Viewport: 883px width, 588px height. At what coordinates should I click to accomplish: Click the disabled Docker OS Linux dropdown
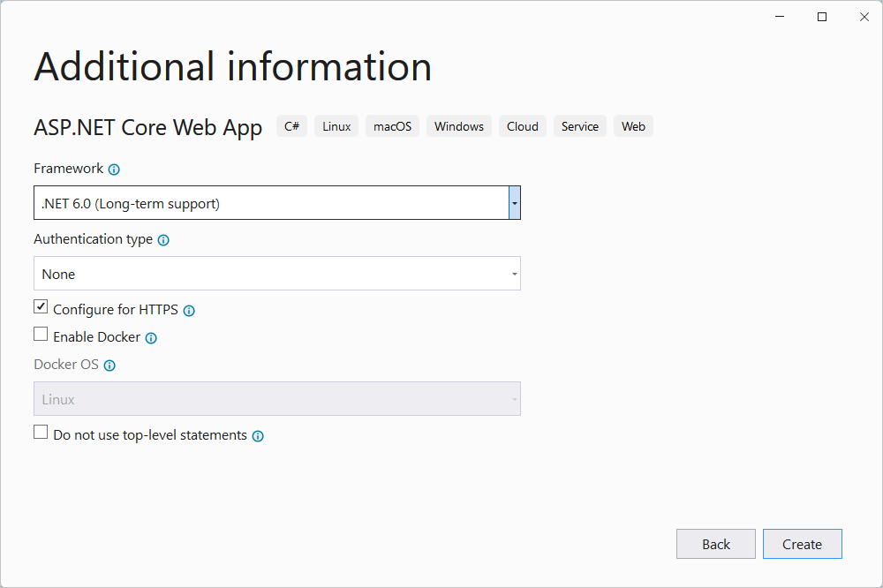click(x=276, y=399)
